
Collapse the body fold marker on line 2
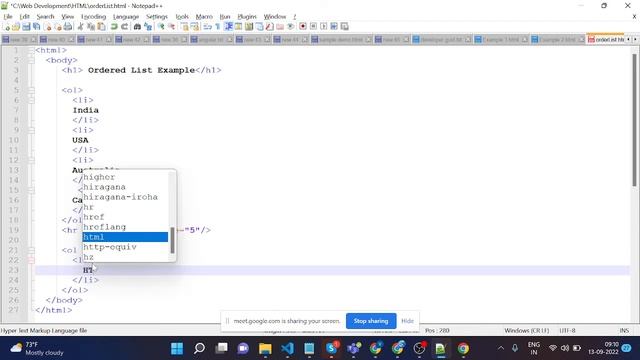(31, 60)
